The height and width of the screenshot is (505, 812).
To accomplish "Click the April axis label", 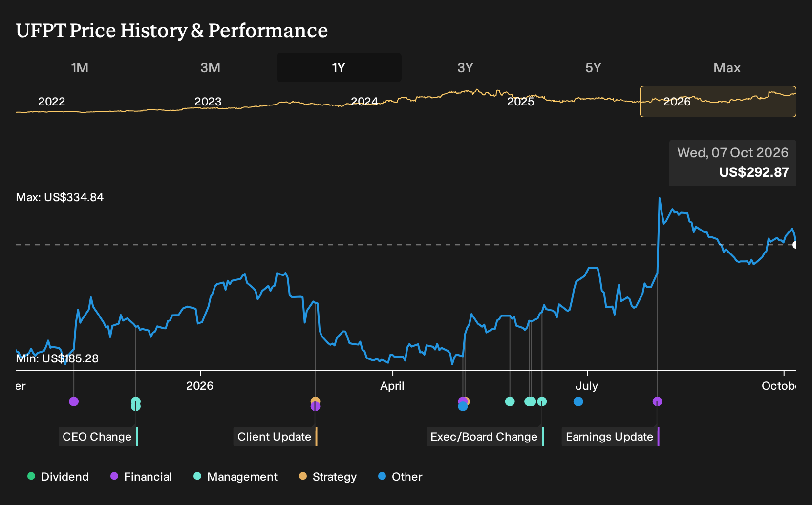I will tap(392, 386).
